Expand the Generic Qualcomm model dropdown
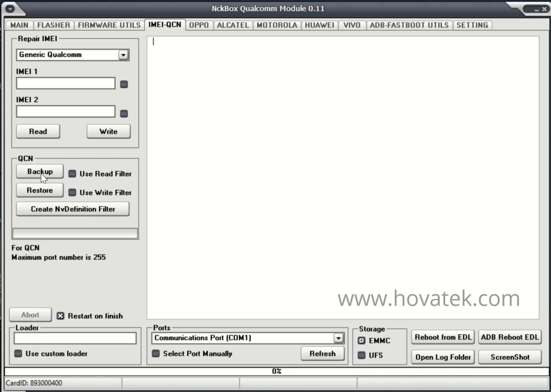Viewport: 551px width, 392px height. (x=123, y=55)
